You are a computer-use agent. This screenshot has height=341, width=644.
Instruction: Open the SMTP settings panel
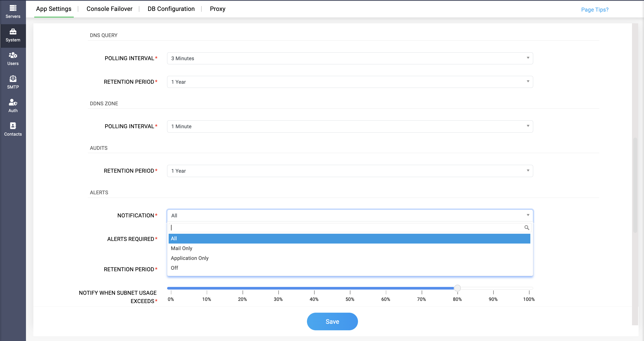(x=13, y=82)
